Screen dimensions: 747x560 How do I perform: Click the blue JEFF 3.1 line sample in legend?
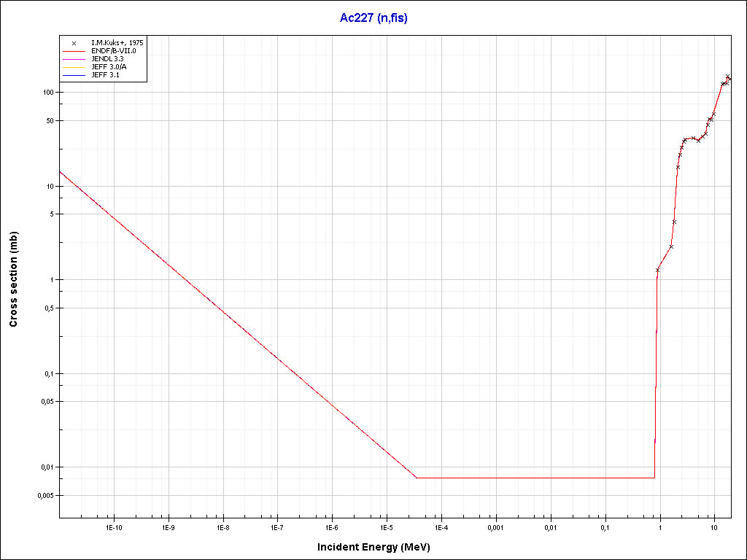pyautogui.click(x=74, y=75)
